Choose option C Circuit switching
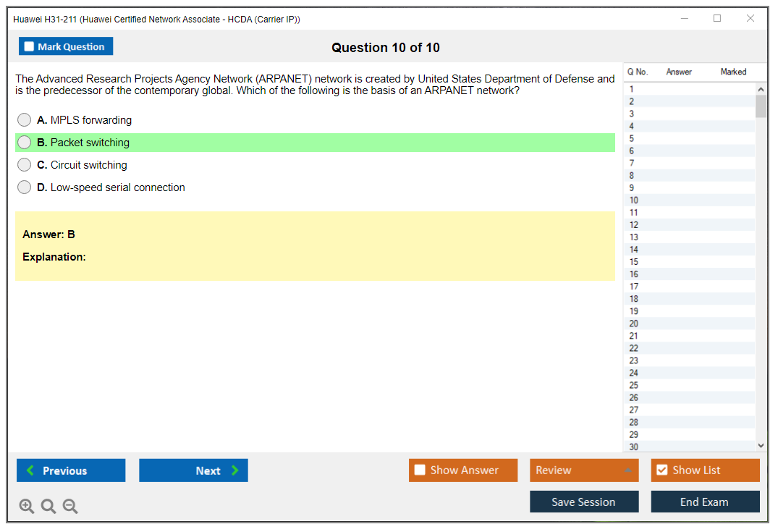The height and width of the screenshot is (532, 778). [x=25, y=165]
